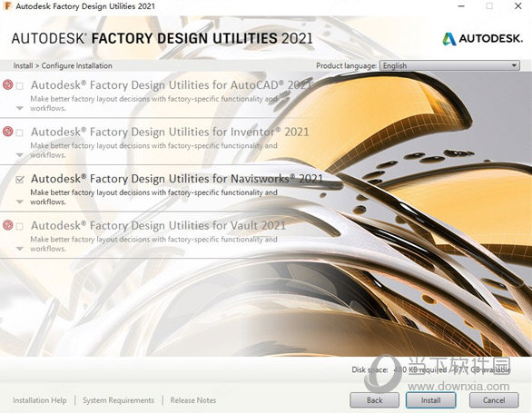Image resolution: width=532 pixels, height=413 pixels.
Task: Click the blocked icon beside Vault 2021 utilities
Action: (x=8, y=225)
